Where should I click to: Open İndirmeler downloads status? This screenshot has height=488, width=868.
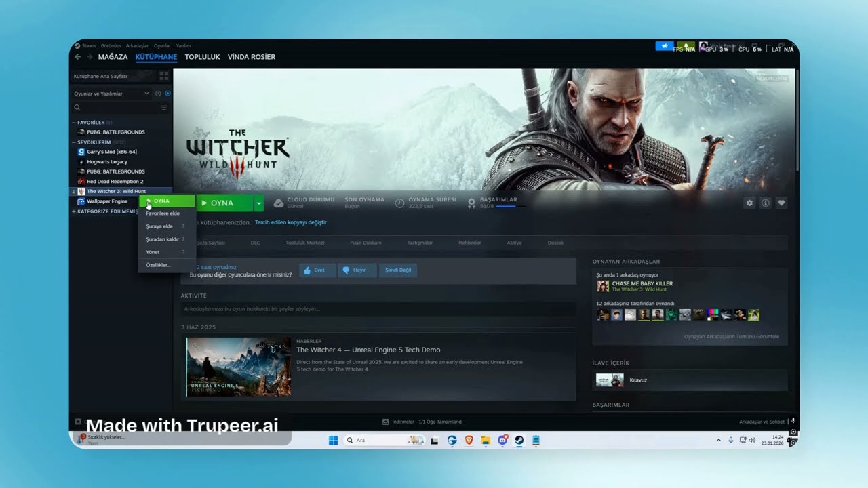[x=422, y=422]
